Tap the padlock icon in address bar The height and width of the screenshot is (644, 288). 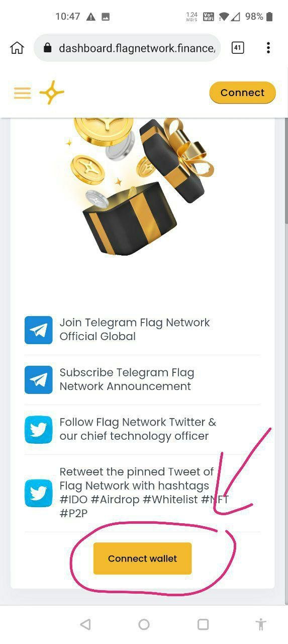pos(48,48)
